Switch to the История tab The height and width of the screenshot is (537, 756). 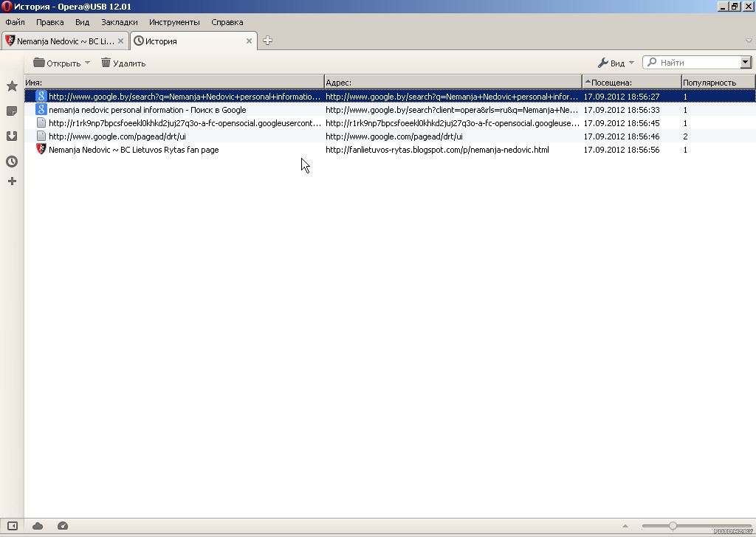click(x=194, y=41)
